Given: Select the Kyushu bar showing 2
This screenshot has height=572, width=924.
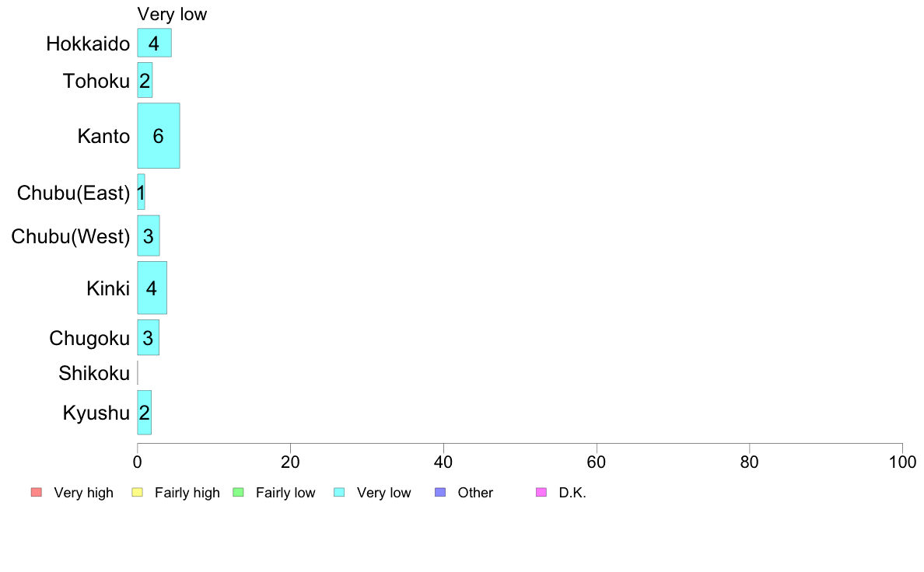Looking at the screenshot, I should tap(145, 413).
